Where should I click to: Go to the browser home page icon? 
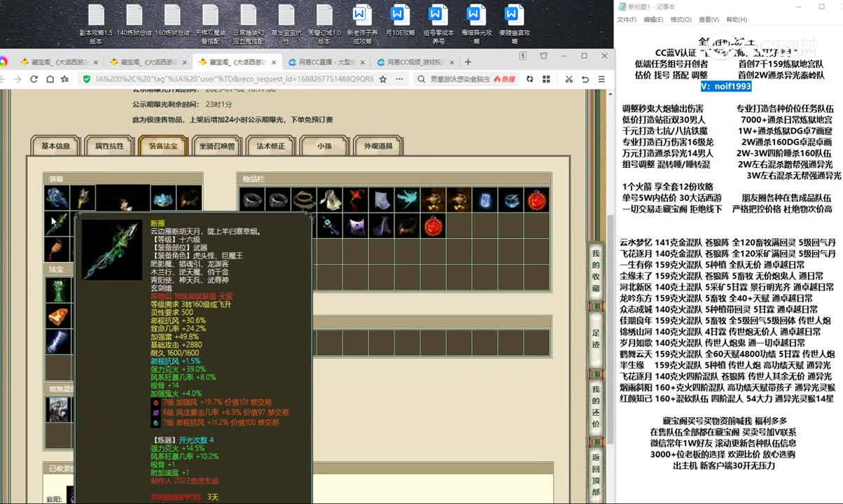click(x=50, y=79)
